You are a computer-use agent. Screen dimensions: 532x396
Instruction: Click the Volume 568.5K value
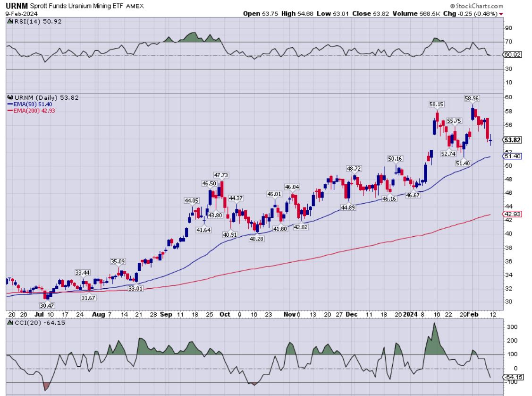click(x=416, y=14)
